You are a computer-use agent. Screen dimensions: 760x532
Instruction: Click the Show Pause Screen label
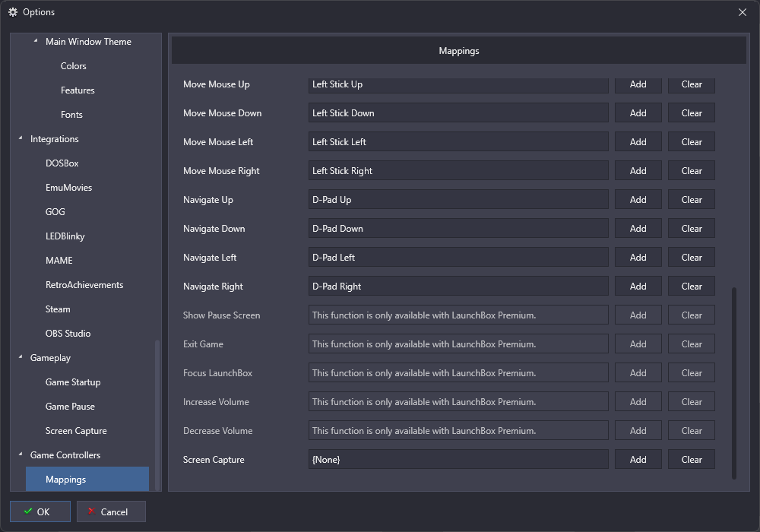221,315
